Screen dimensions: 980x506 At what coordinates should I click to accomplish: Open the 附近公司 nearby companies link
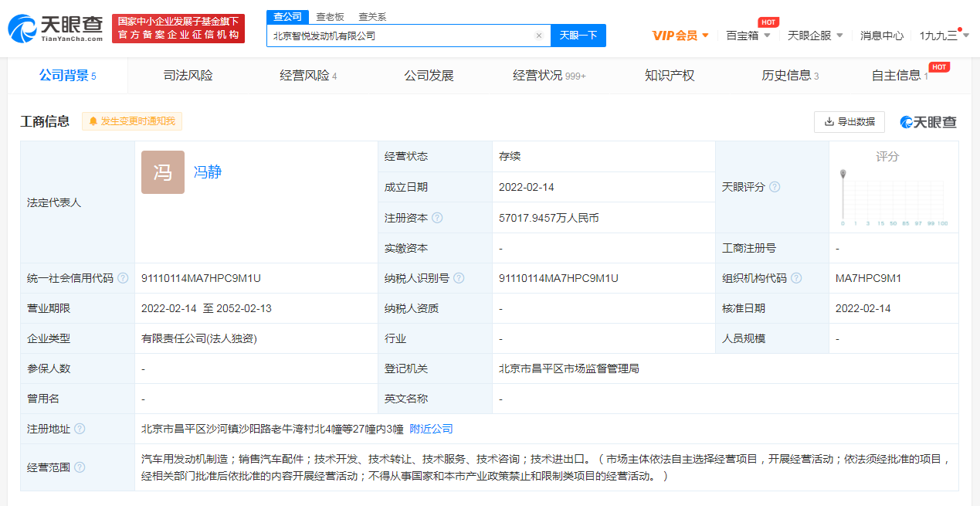coord(431,429)
